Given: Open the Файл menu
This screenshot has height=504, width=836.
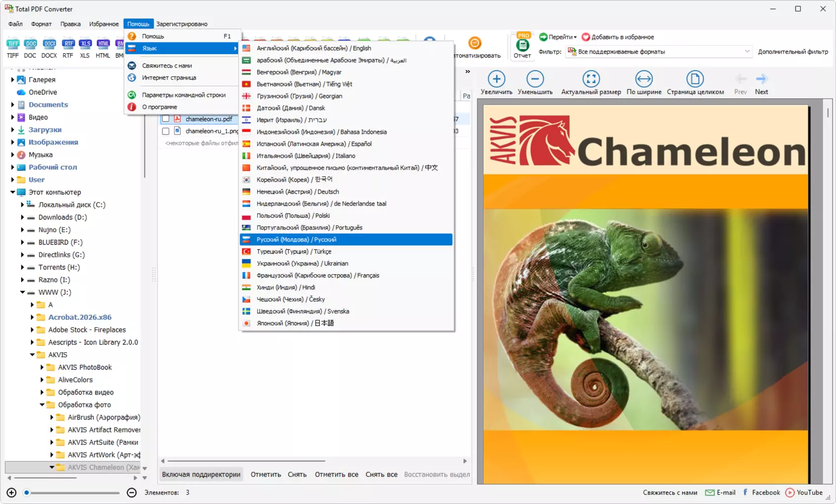Looking at the screenshot, I should pos(15,24).
